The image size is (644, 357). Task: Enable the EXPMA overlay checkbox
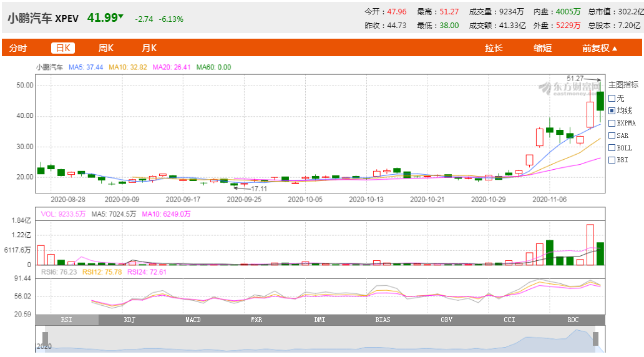pos(612,123)
